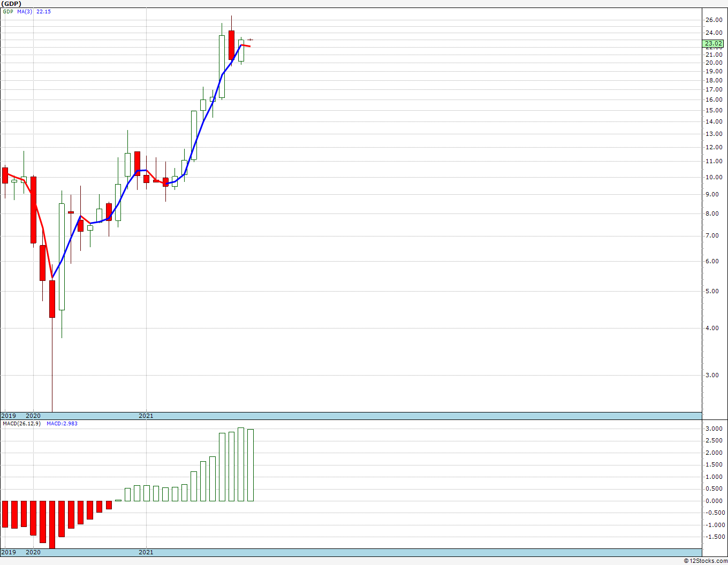The width and height of the screenshot is (728, 565).
Task: Click the 3.000 MACD axis label
Action: click(x=715, y=429)
